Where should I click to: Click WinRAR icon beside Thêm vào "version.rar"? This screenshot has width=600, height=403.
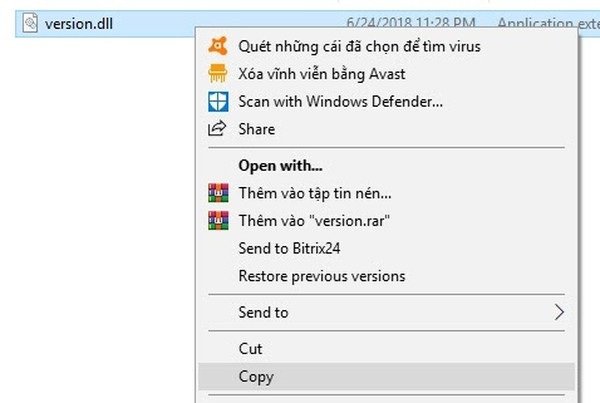click(x=218, y=220)
